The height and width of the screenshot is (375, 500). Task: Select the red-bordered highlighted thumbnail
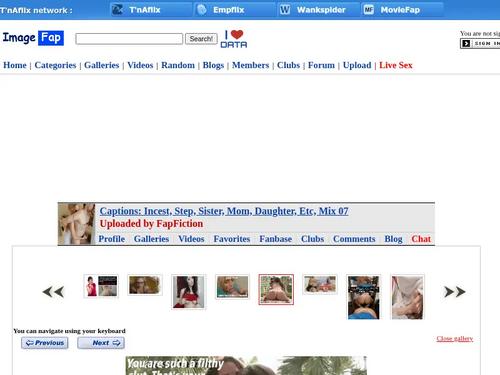(x=276, y=289)
